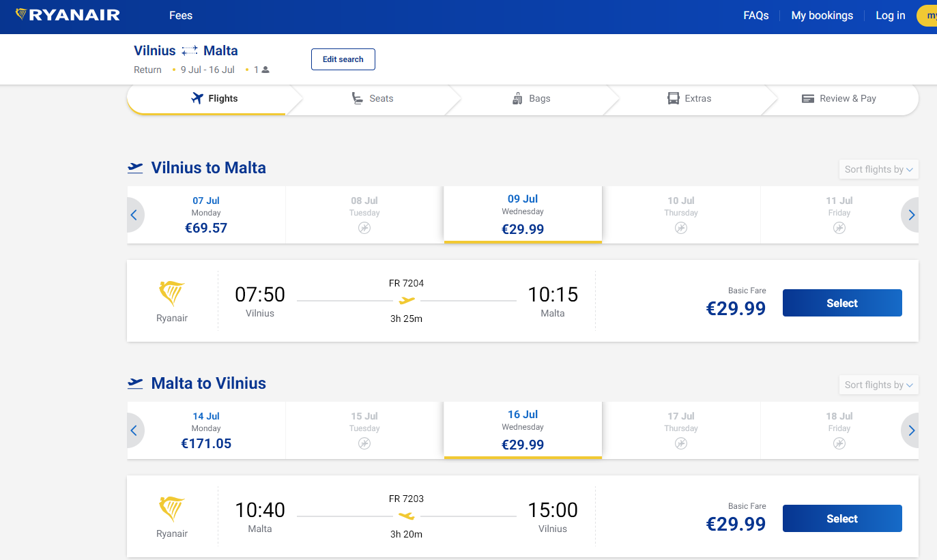Select the 07:50 Vilnius to Malta flight

842,303
